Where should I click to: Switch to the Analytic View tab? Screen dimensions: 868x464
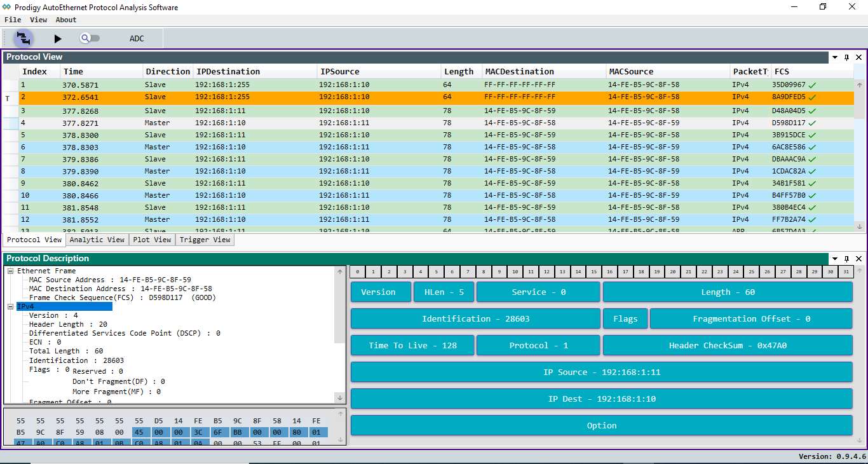click(x=97, y=240)
